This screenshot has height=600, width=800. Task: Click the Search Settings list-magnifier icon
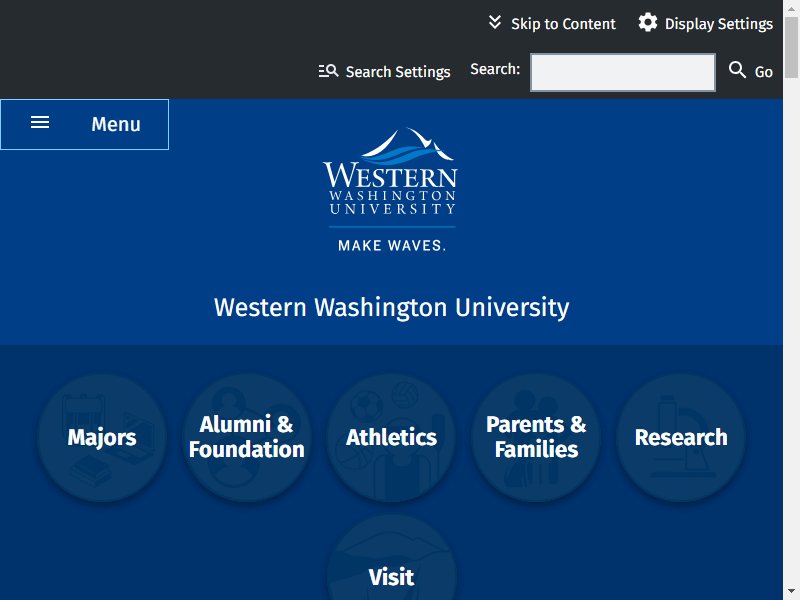pos(328,71)
